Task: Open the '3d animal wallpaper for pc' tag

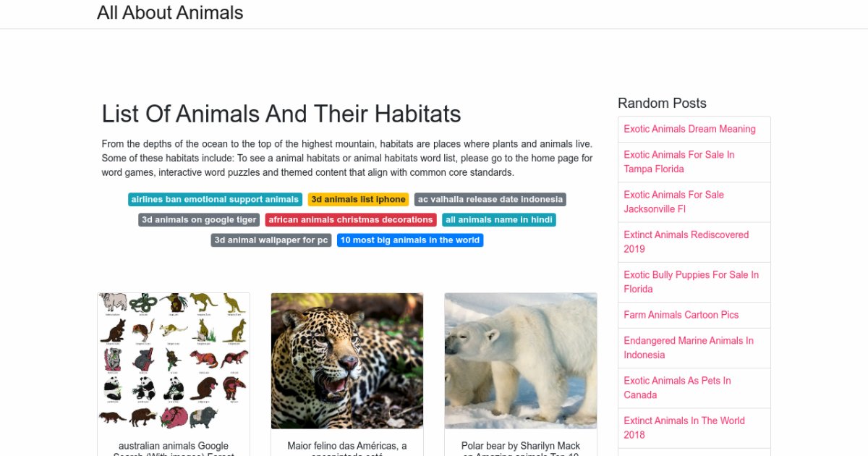Action: click(271, 240)
